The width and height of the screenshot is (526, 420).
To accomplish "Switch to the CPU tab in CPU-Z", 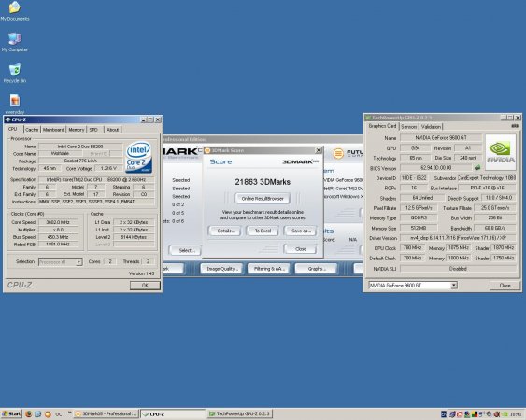I will point(13,129).
